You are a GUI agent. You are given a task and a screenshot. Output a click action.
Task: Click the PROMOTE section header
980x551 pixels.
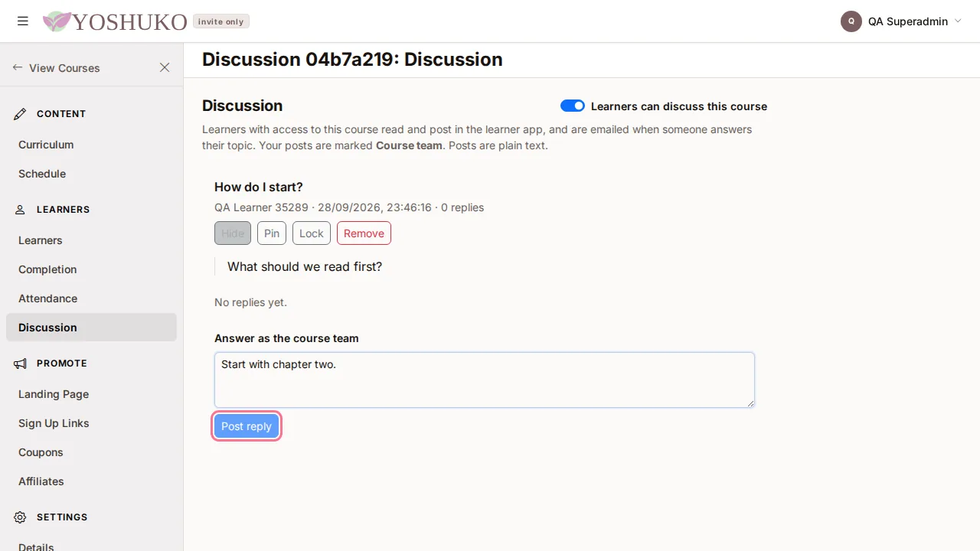tap(62, 364)
